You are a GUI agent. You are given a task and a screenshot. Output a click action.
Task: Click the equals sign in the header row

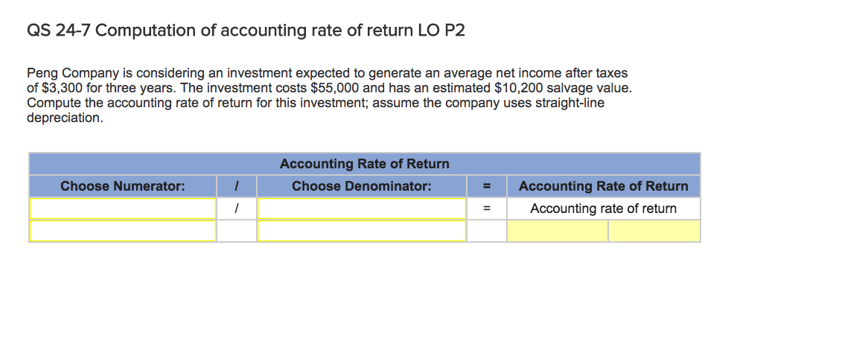(486, 186)
